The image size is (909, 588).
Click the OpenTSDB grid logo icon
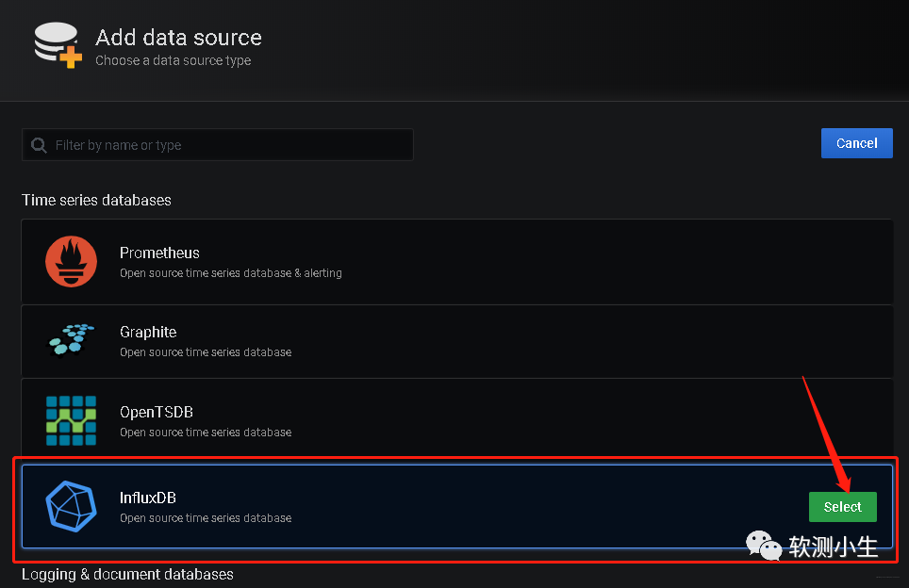[72, 420]
